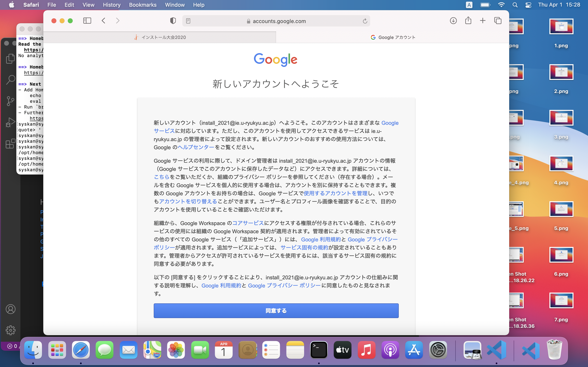This screenshot has height=367, width=588.
Task: Open the ヘルプセンター link
Action: click(x=196, y=147)
